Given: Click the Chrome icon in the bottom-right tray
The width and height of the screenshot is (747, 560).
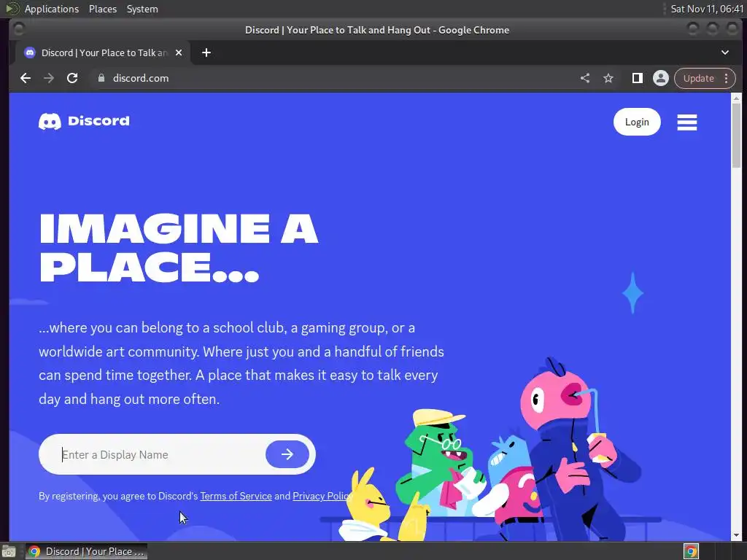Looking at the screenshot, I should [x=691, y=551].
